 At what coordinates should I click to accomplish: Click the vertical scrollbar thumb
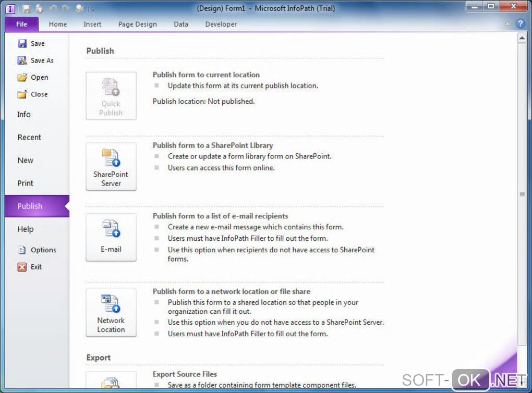522,194
